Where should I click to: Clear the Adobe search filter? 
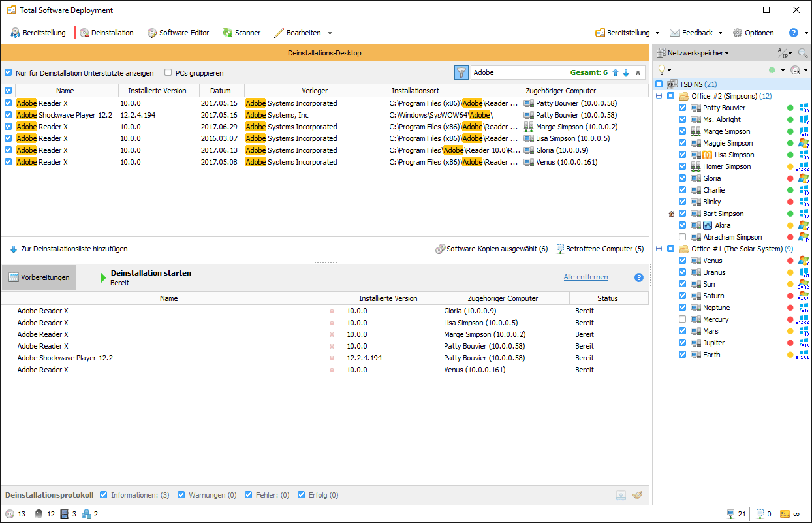tap(638, 73)
